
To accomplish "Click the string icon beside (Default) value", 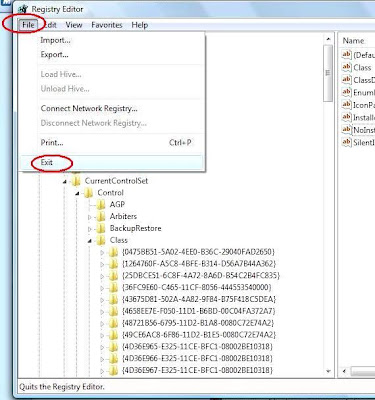I will coord(347,54).
